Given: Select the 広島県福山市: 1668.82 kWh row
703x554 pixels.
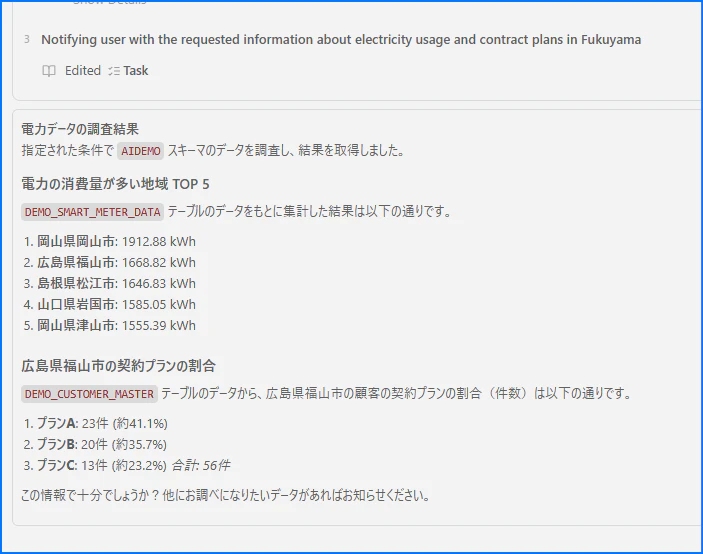Looking at the screenshot, I should pyautogui.click(x=110, y=263).
